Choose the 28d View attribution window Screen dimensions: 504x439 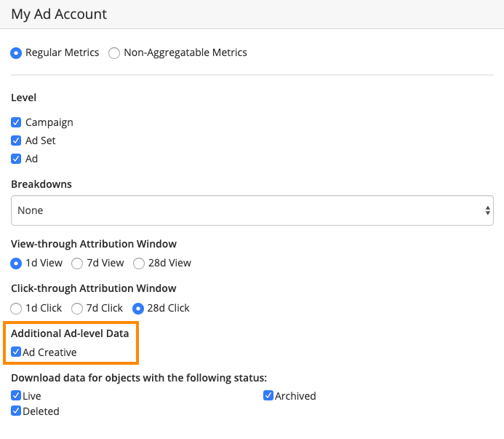pos(139,264)
